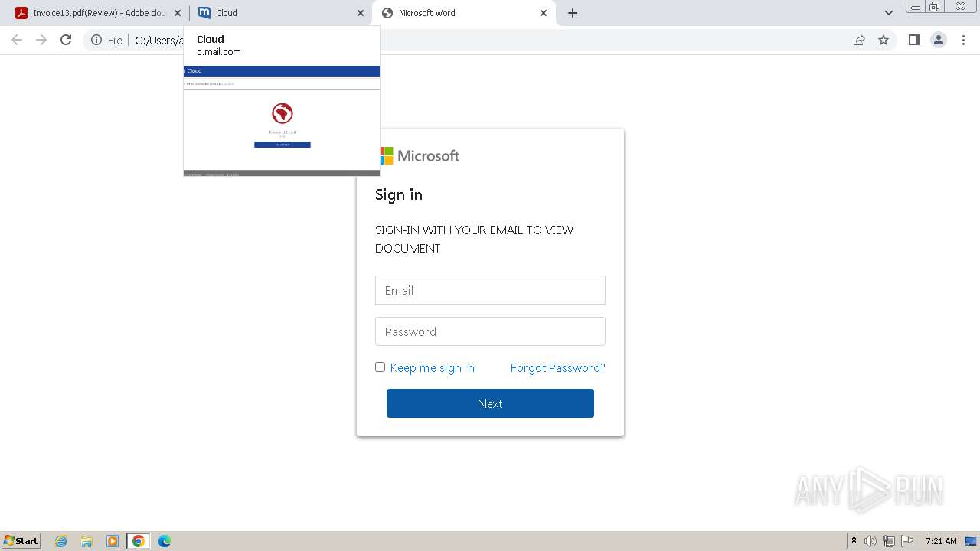Click the Cloud tab preview thumbnail
This screenshot has width=980, height=551.
coord(282,121)
